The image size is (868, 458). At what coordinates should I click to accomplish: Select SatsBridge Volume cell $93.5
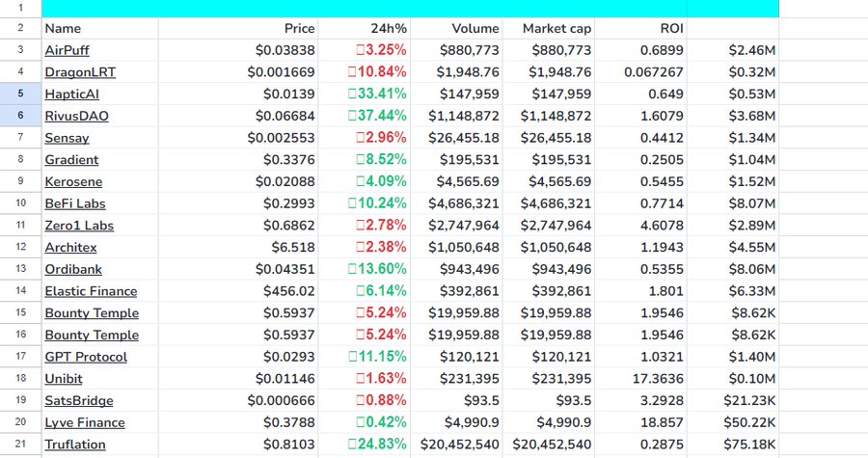pos(456,400)
